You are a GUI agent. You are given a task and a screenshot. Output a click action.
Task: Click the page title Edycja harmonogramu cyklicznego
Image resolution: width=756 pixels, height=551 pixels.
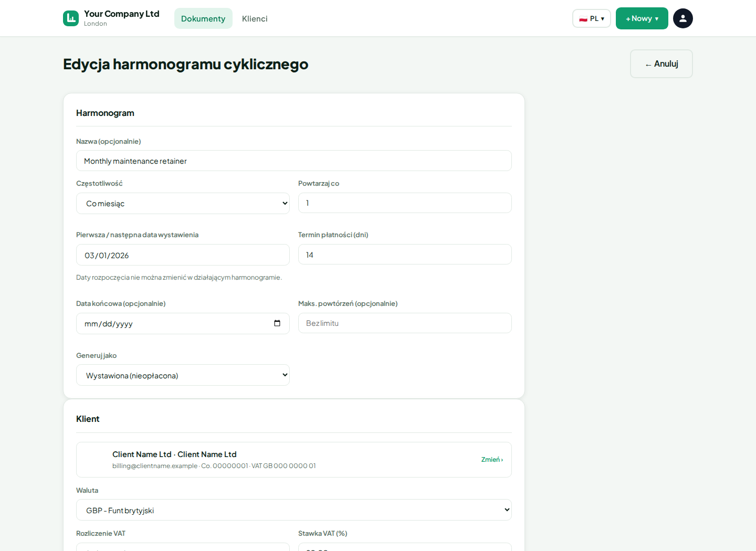click(x=186, y=64)
